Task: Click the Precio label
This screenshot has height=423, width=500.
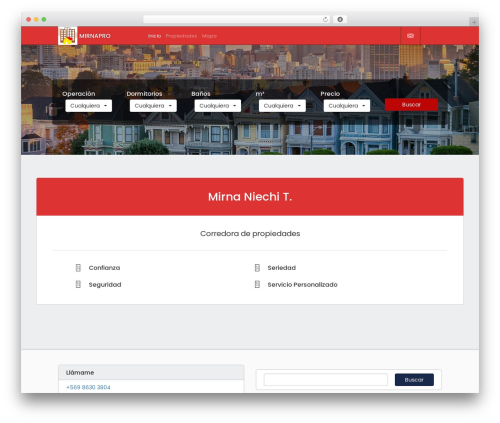Action: coord(330,94)
